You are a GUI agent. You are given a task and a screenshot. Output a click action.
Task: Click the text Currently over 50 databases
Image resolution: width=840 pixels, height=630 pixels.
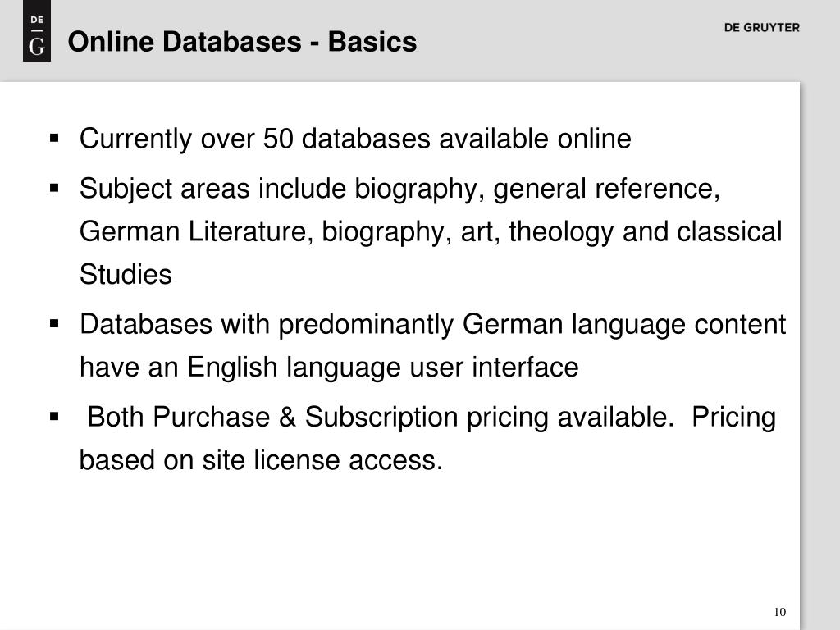point(255,139)
